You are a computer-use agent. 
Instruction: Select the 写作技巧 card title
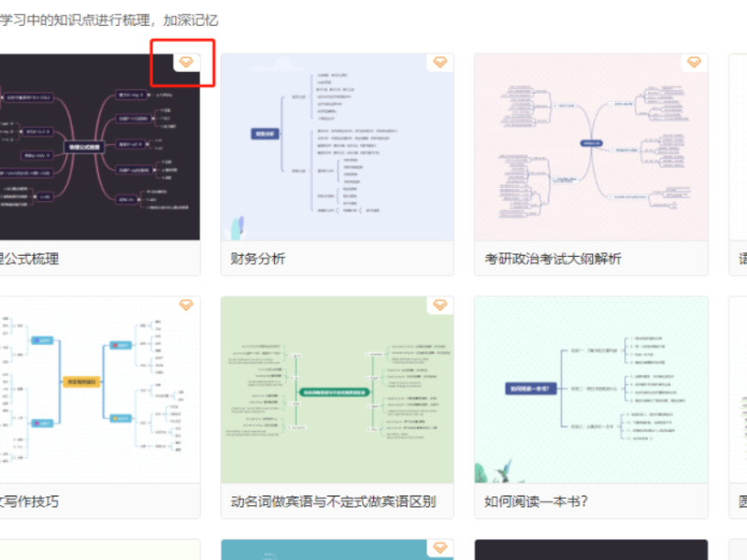coord(29,502)
